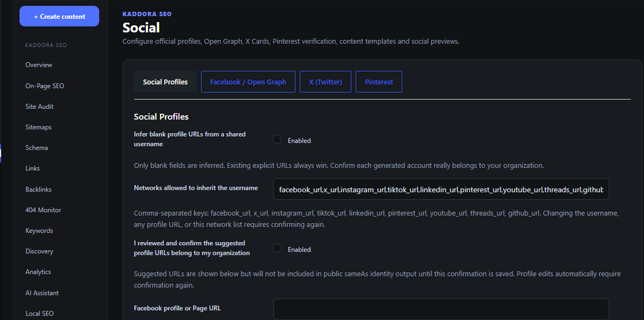Select Discovery in sidebar

coord(39,251)
